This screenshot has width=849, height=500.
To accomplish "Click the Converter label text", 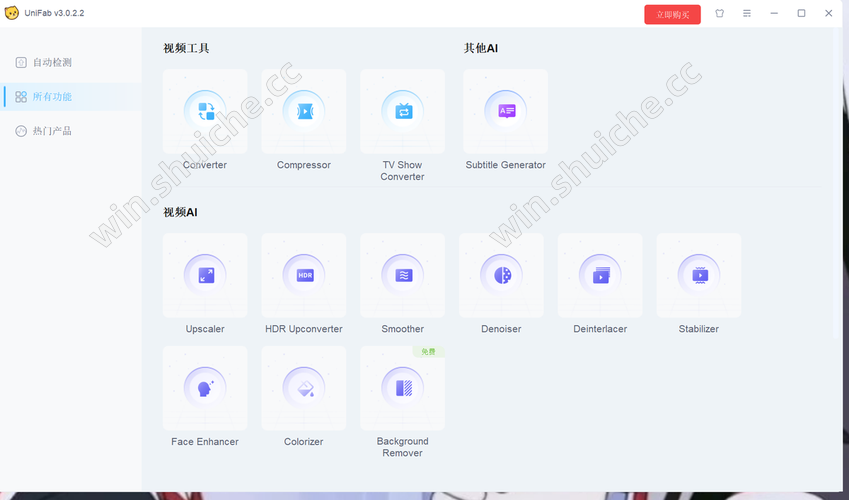I will pyautogui.click(x=205, y=165).
